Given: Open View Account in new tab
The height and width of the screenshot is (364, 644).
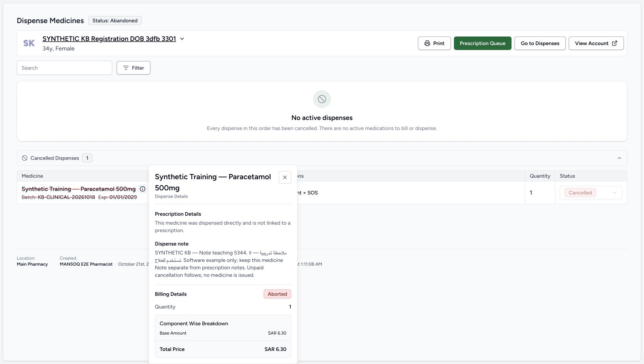Looking at the screenshot, I should tap(596, 43).
